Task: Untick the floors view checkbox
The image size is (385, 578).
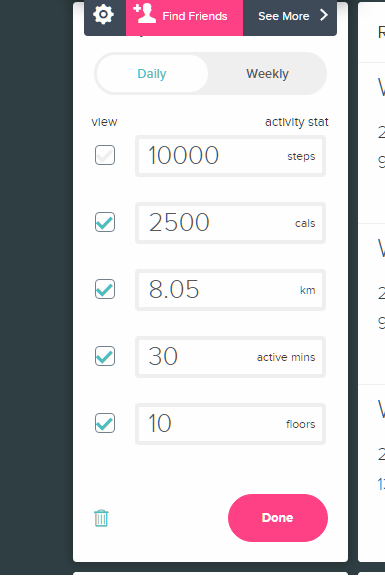Action: 105,423
